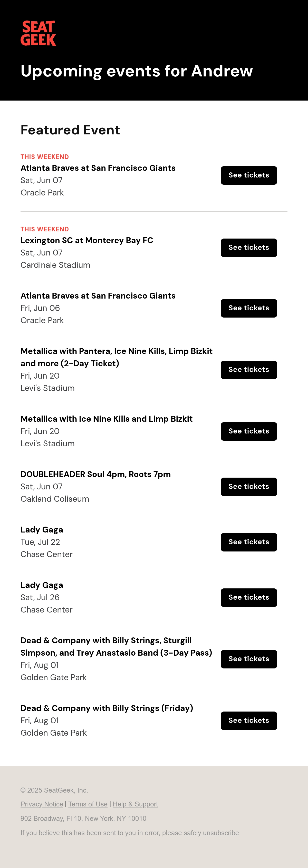Open the Dead & Company with Billy Strings (Friday) title
Image resolution: width=308 pixels, height=868 pixels.
coord(107,708)
